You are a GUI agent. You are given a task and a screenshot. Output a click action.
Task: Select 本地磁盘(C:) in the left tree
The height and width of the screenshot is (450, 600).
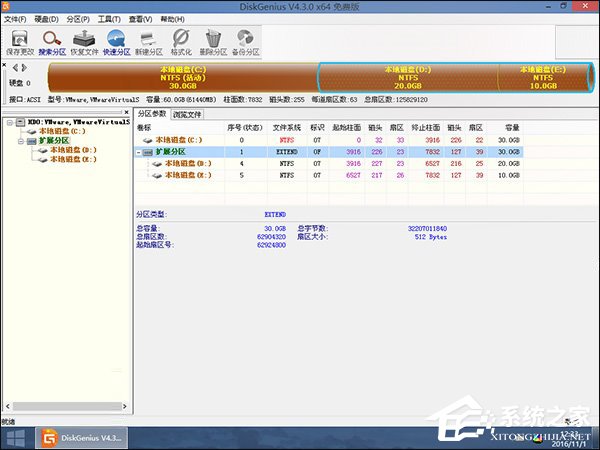click(x=61, y=131)
